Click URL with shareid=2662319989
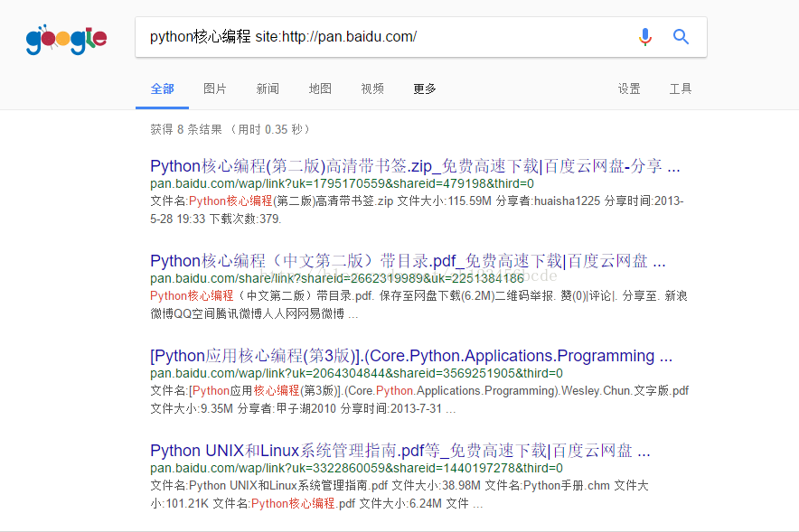 click(337, 278)
